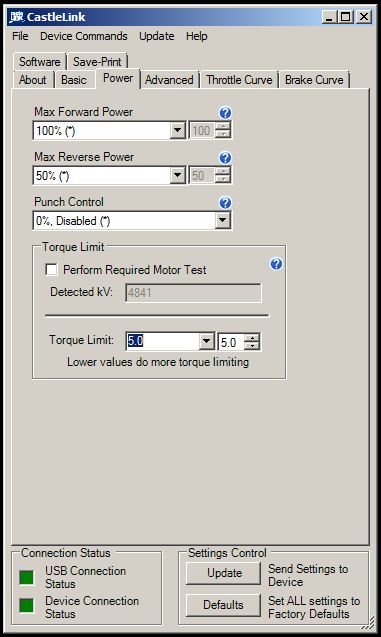
Task: Open the Torque Limit value dropdown
Action: tap(206, 341)
